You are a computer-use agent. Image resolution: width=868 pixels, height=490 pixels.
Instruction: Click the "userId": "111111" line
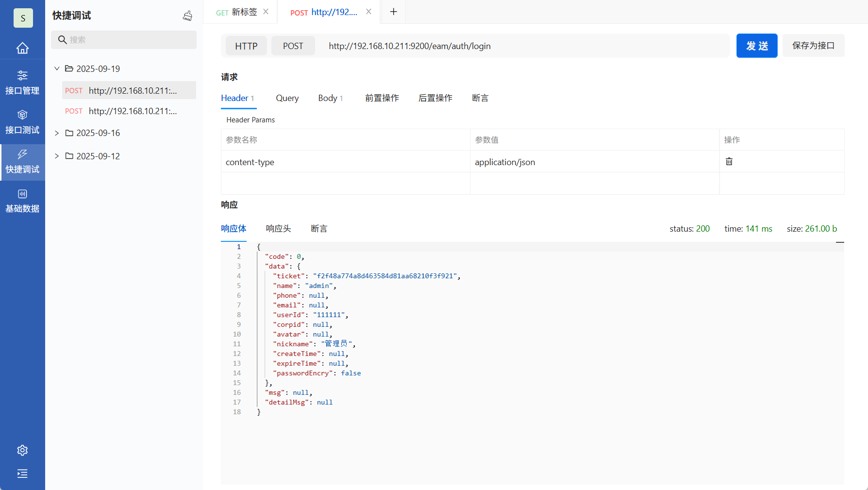pyautogui.click(x=311, y=315)
